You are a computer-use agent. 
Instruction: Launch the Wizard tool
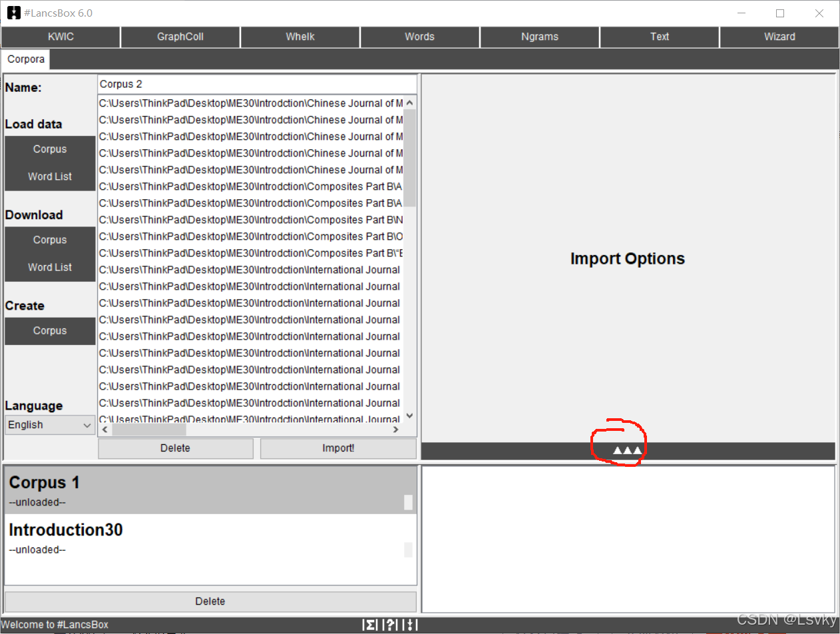pos(779,37)
